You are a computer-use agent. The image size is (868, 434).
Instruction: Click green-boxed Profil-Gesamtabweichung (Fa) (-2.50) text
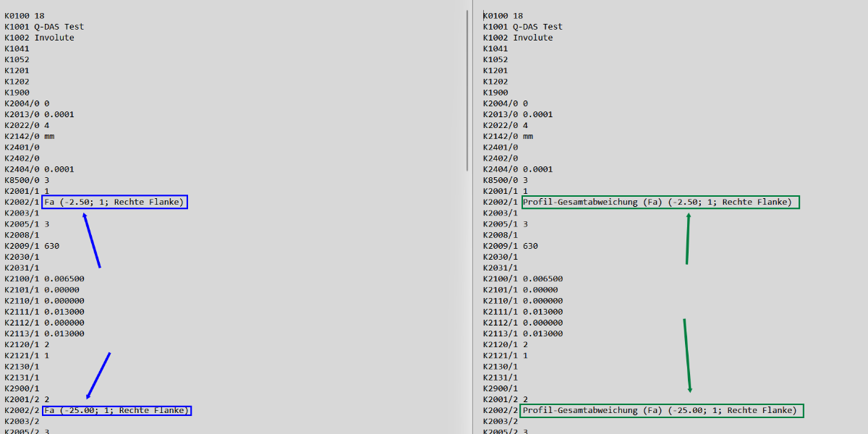click(660, 203)
